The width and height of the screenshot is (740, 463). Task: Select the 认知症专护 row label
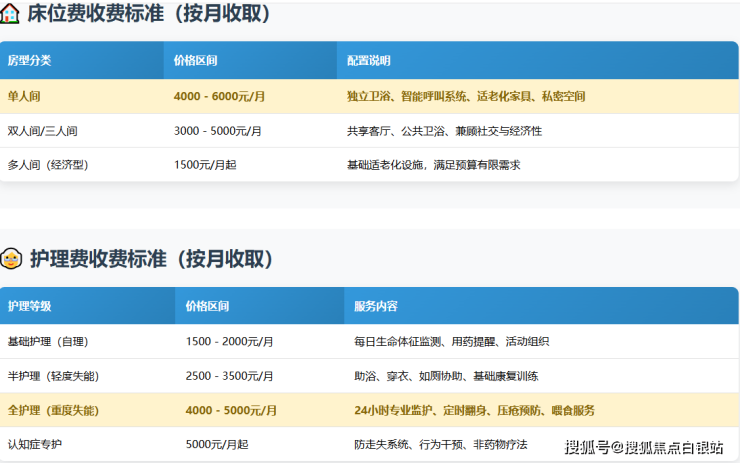pos(35,444)
